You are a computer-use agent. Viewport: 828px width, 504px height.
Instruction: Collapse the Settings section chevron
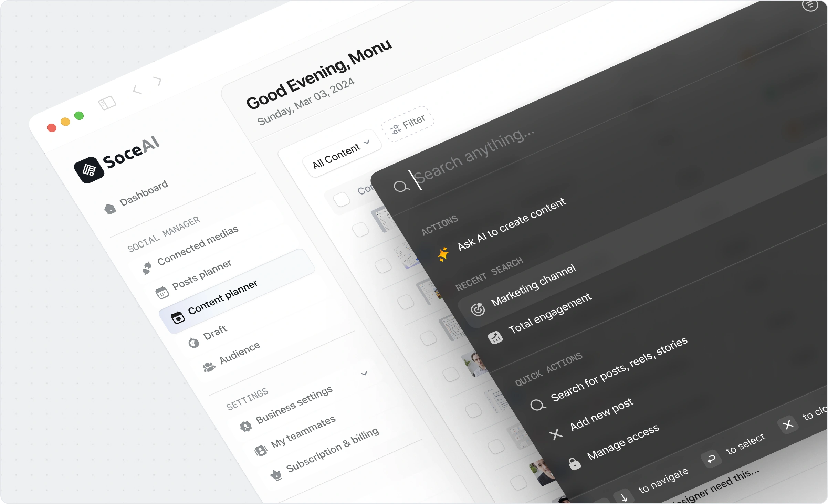point(364,374)
